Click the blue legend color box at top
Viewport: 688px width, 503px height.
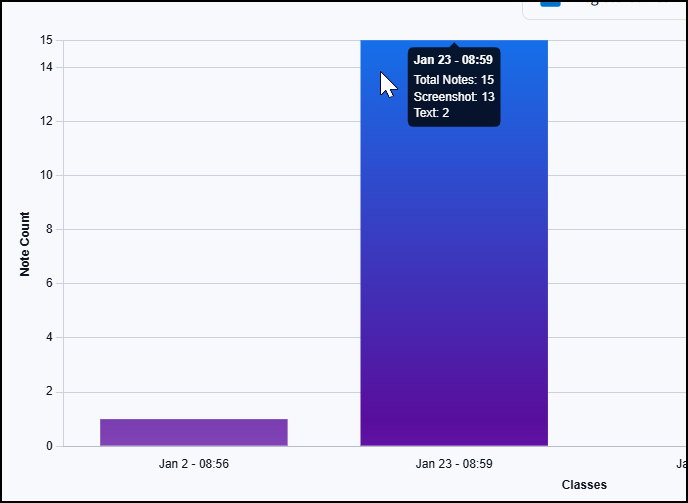pyautogui.click(x=550, y=3)
